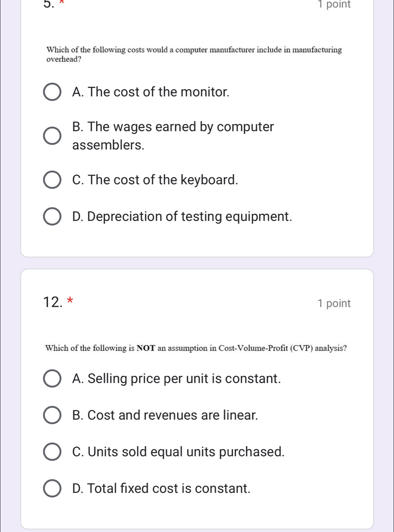Click the text label 'C. The cost of the keyboard.'
The width and height of the screenshot is (394, 532).
[155, 180]
